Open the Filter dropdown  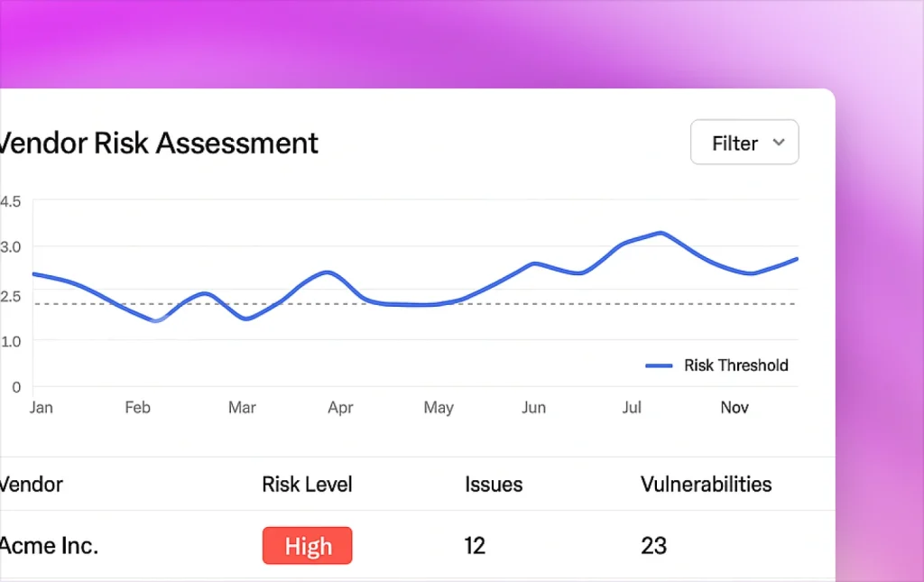coord(744,143)
